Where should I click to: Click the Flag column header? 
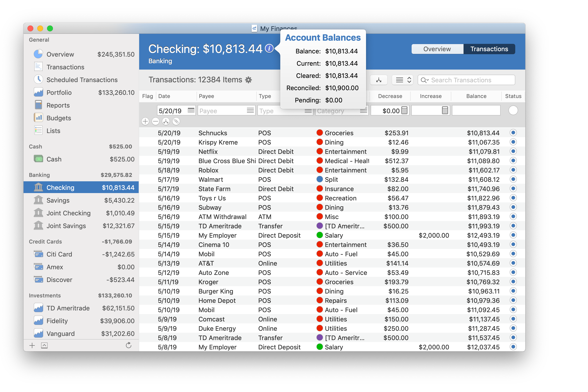point(147,96)
